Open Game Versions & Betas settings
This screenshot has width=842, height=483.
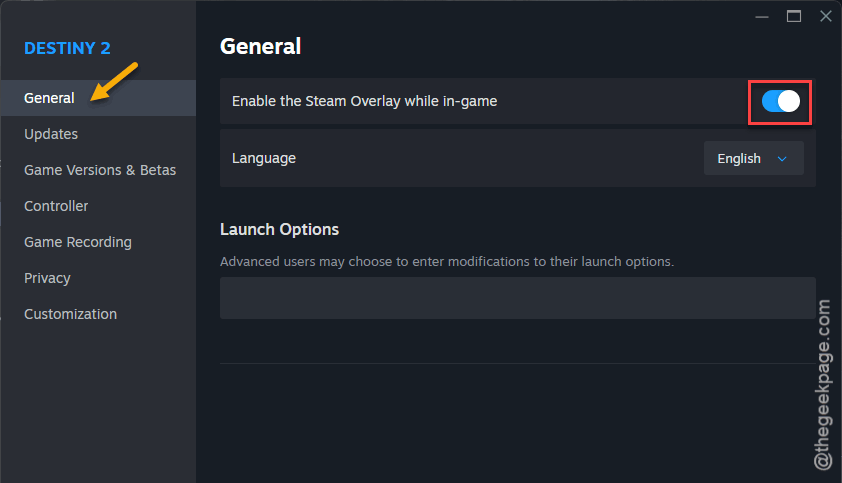click(x=98, y=170)
